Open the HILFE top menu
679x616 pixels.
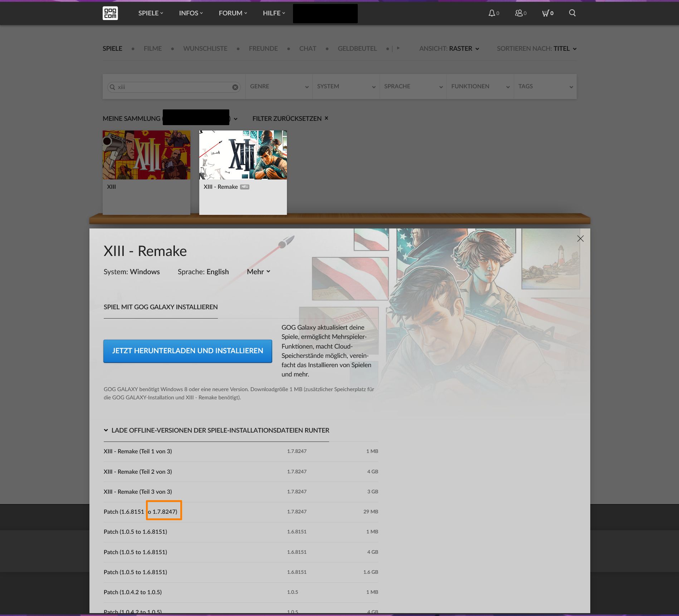tap(274, 13)
